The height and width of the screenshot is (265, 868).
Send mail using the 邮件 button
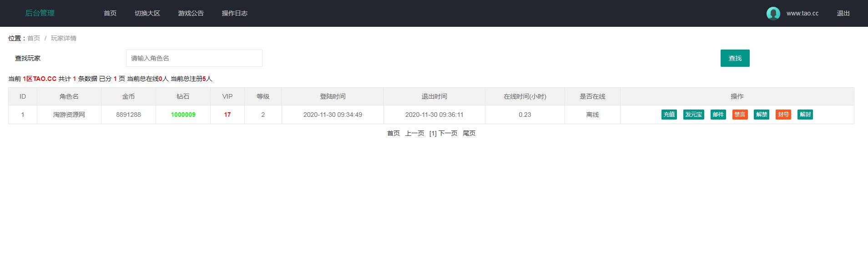point(718,115)
